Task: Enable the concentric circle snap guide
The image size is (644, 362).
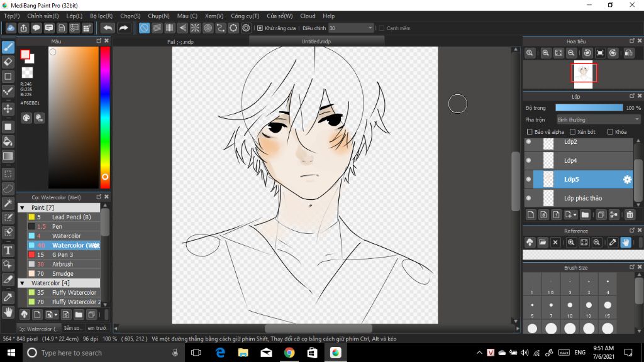Action: point(208,28)
